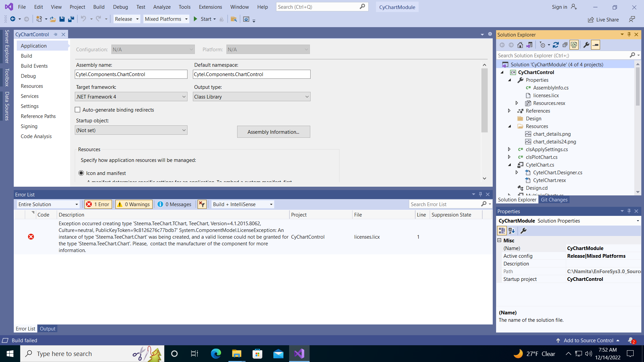Click the notifications bell in status bar
The width and height of the screenshot is (644, 362).
coord(631,340)
